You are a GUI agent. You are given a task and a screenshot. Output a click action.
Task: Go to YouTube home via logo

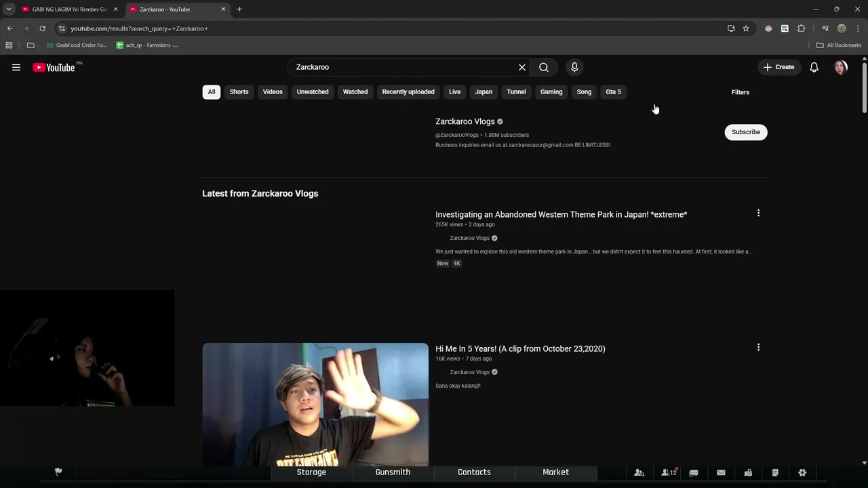coord(54,67)
